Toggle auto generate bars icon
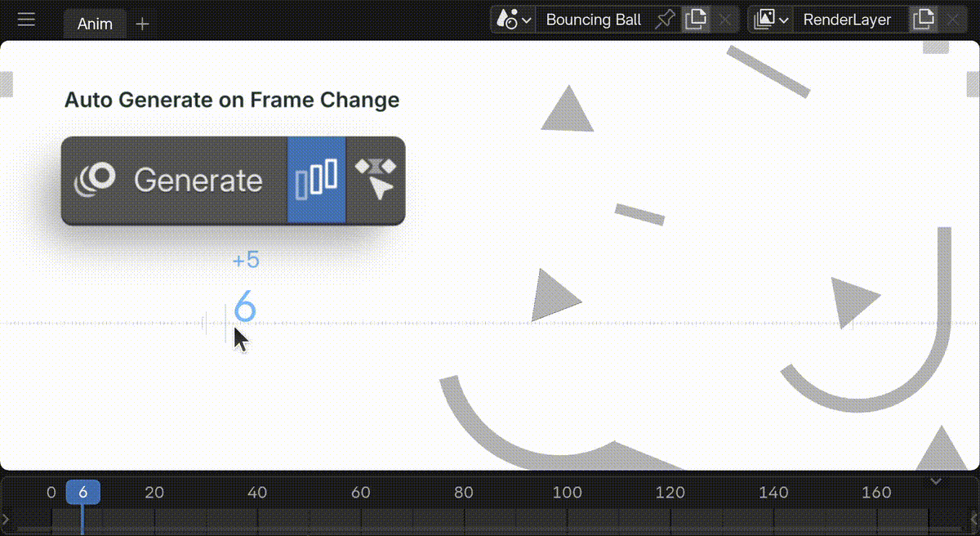Screen dimensions: 980x536 (317, 180)
